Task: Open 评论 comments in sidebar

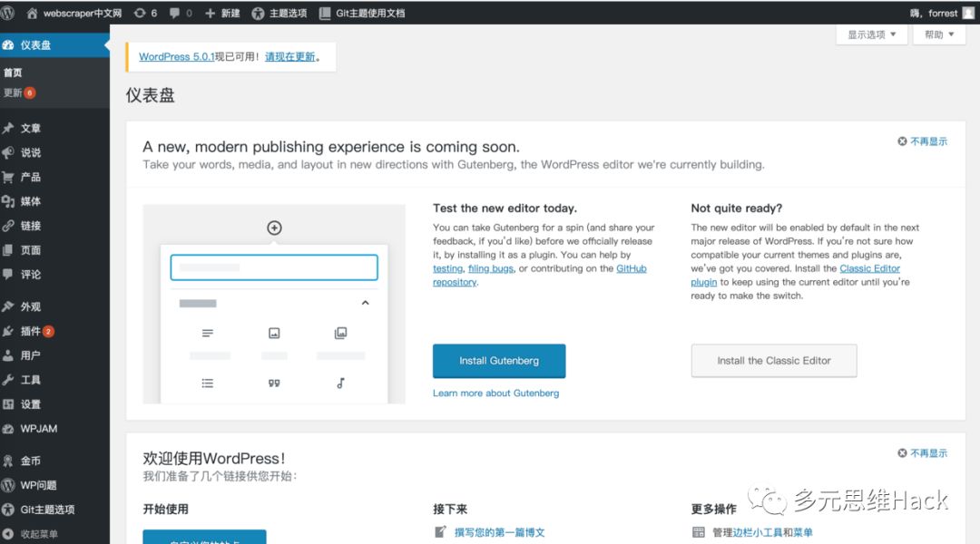Action: [x=54, y=274]
